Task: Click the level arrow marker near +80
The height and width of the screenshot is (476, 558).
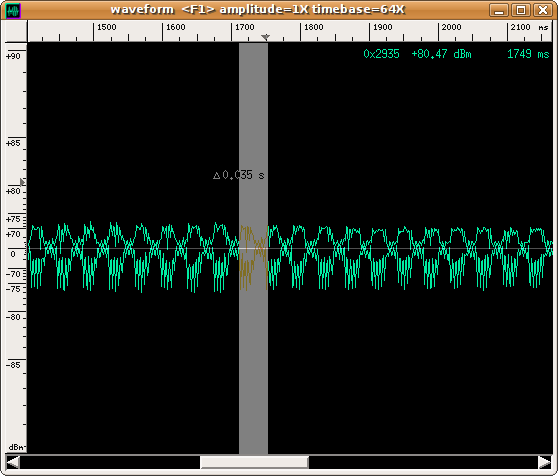Action: 22,182
